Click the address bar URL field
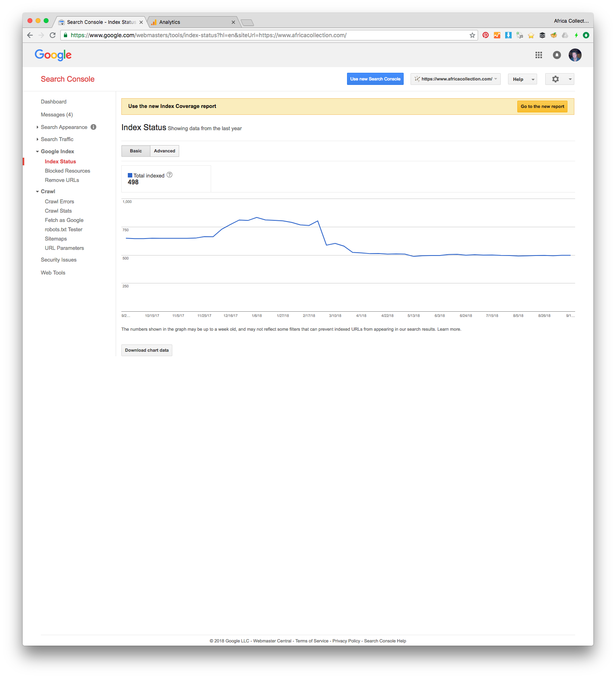Screen dimensions: 616x678 (x=269, y=35)
